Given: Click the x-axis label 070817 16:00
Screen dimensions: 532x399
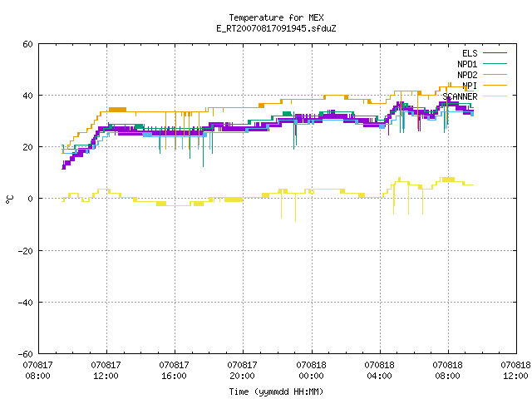Looking at the screenshot, I should point(174,371).
